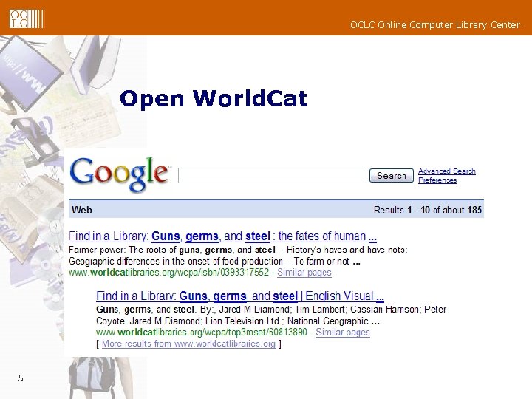The width and height of the screenshot is (532, 399).
Task: Click the snippet starting 'Farmer power: The roots'
Action: (x=238, y=250)
